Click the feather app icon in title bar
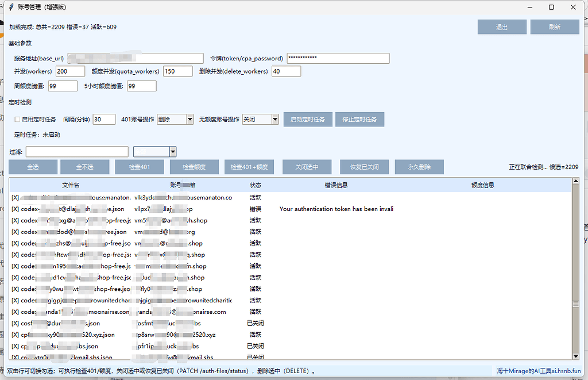 coord(11,7)
